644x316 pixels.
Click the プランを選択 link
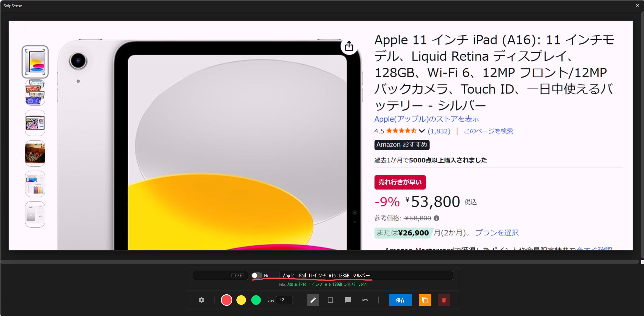[x=497, y=233]
